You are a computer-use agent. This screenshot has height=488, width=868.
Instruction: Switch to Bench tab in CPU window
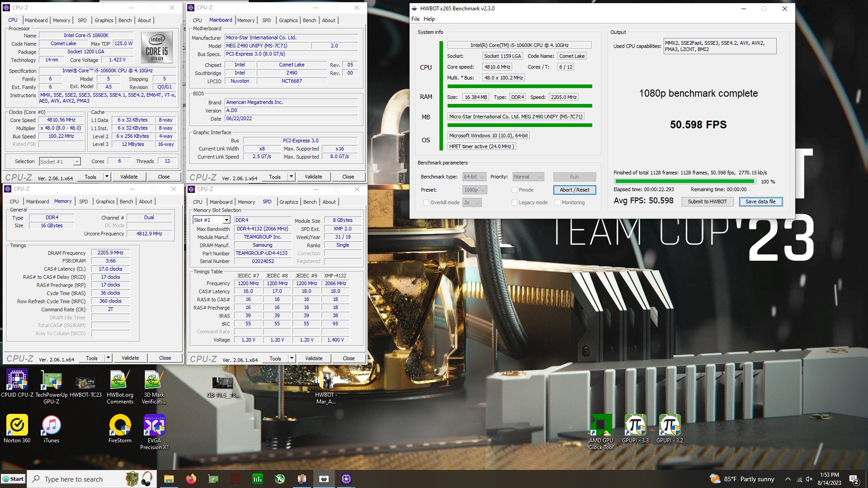pyautogui.click(x=125, y=20)
